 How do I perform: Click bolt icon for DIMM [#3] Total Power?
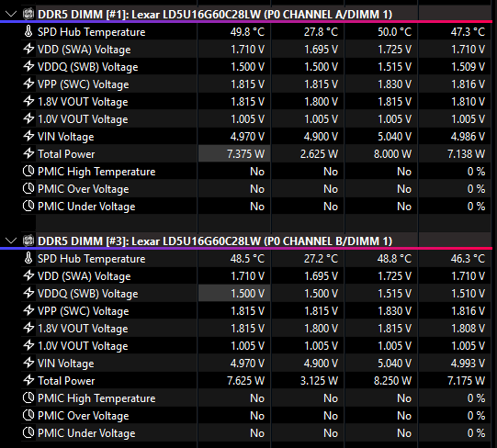28,380
